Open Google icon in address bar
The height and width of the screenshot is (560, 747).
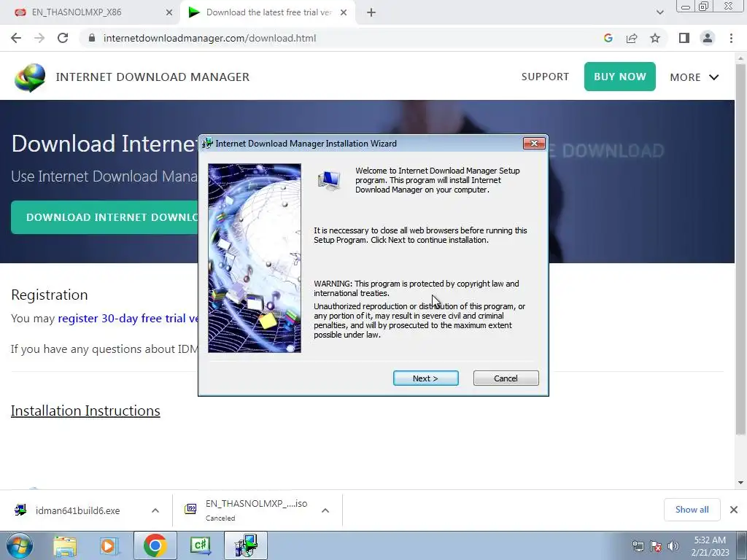pyautogui.click(x=608, y=38)
